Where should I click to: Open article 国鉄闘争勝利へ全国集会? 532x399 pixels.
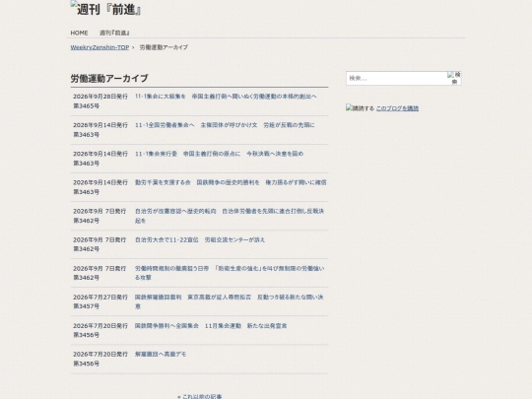click(211, 326)
